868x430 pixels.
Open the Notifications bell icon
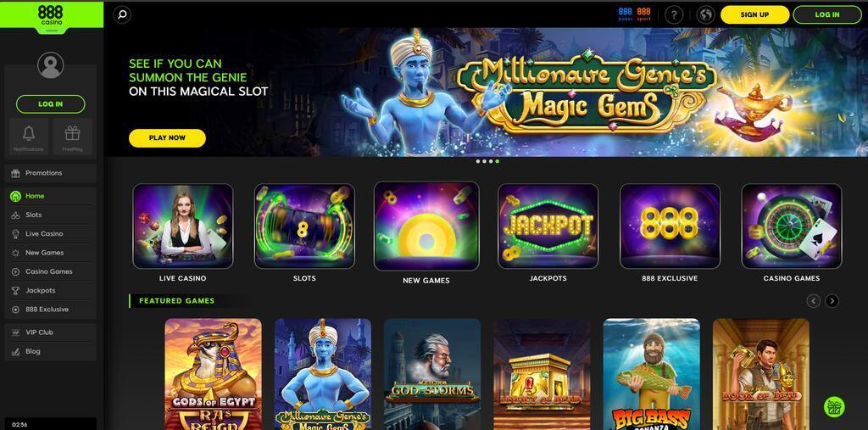[29, 137]
